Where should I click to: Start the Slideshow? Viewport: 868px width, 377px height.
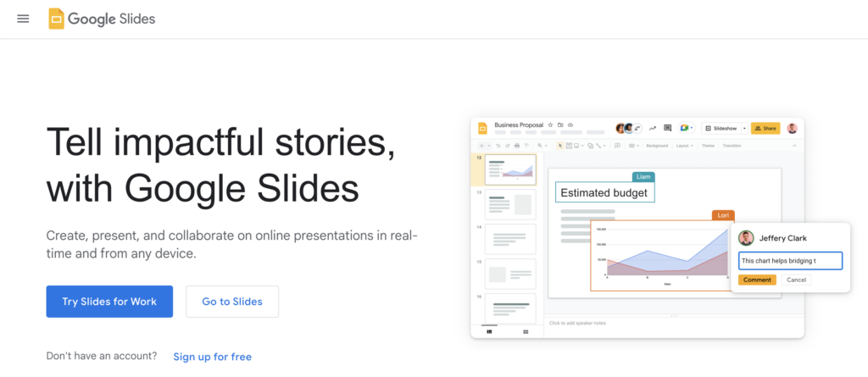pos(721,129)
